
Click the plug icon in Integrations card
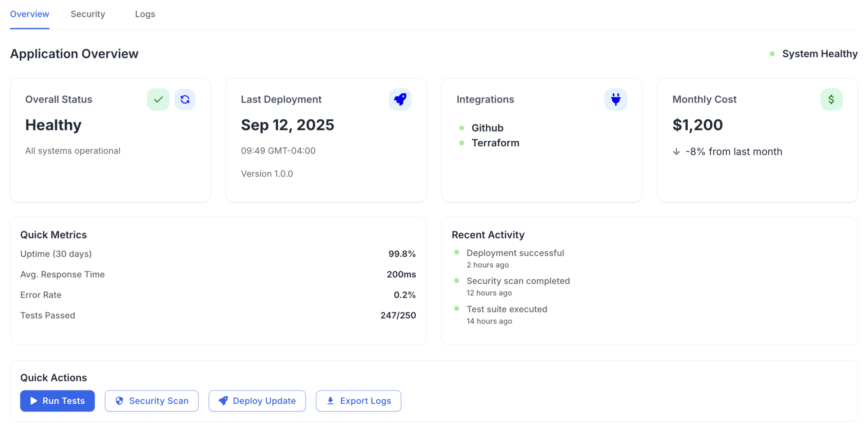615,99
